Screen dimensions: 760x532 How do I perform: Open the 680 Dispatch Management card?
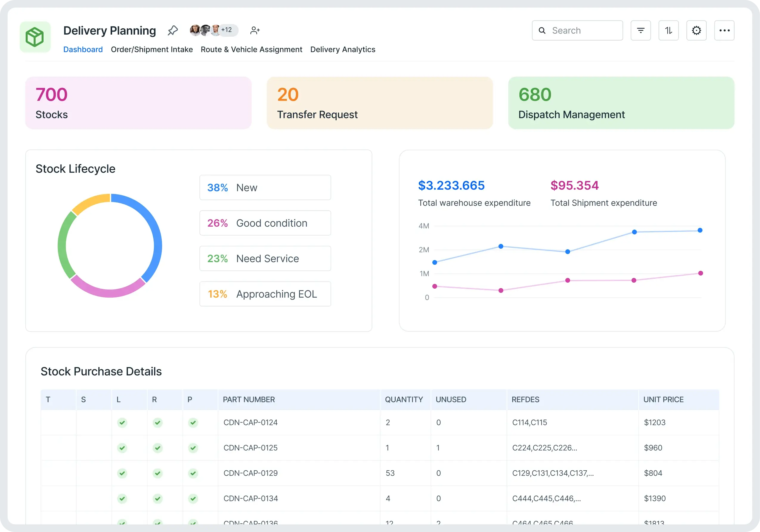621,103
